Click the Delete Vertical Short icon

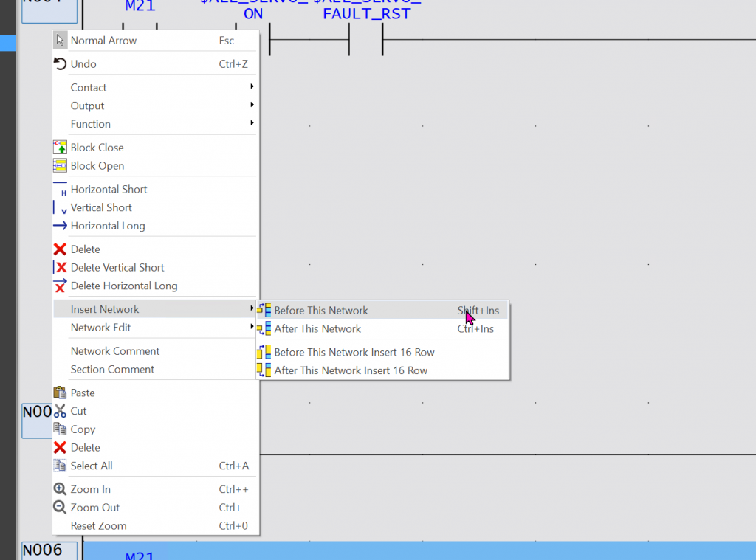pyautogui.click(x=60, y=268)
